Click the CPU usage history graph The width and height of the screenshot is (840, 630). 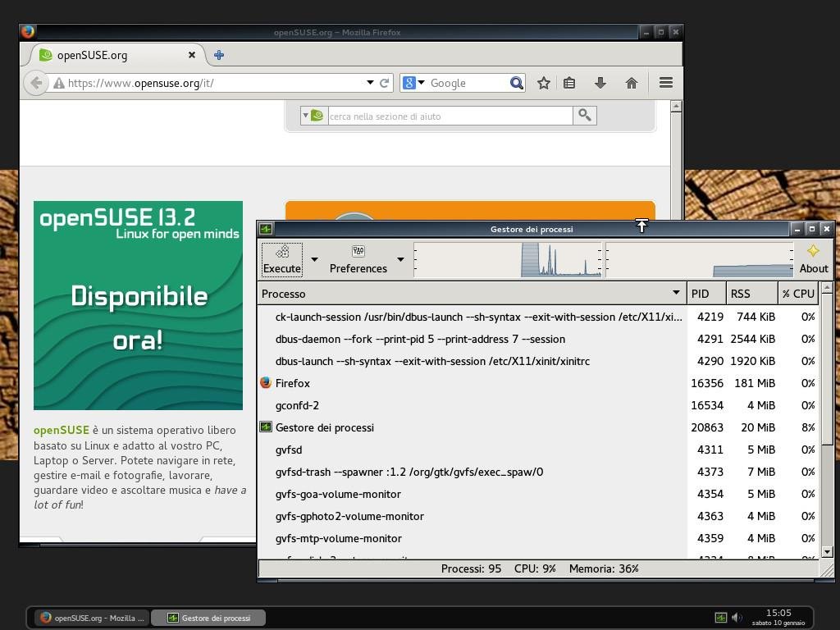508,260
